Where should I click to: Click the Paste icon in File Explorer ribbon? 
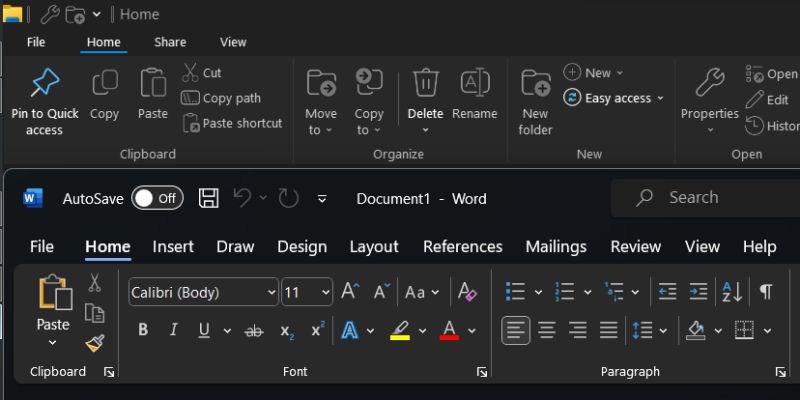pyautogui.click(x=153, y=83)
